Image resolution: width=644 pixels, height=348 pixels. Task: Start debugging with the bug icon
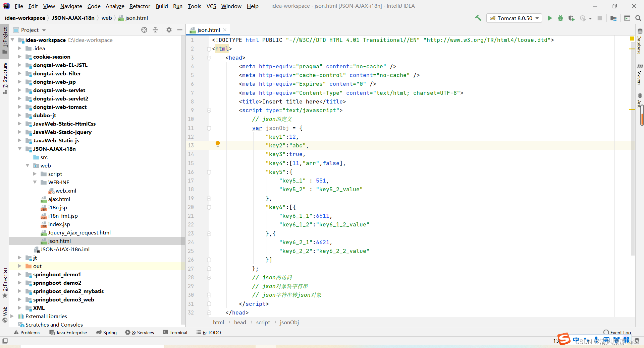click(x=560, y=18)
